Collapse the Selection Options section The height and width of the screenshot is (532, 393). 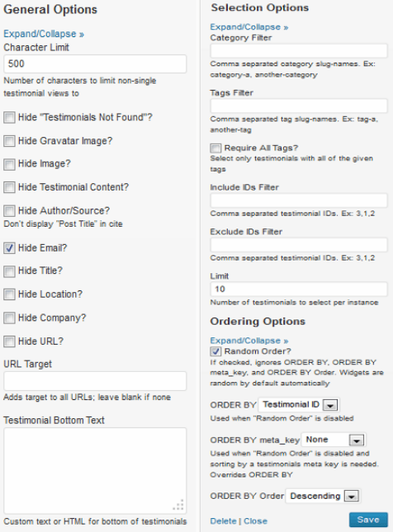[249, 27]
